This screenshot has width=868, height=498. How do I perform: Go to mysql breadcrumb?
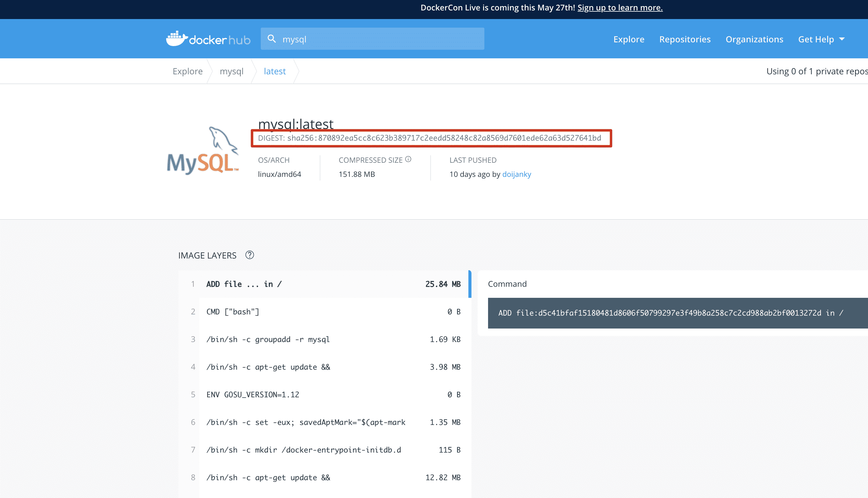pos(232,71)
